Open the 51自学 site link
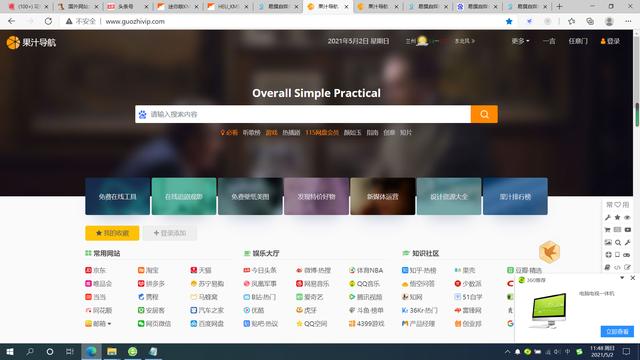Screen dimensions: 640x360 pos(469,297)
